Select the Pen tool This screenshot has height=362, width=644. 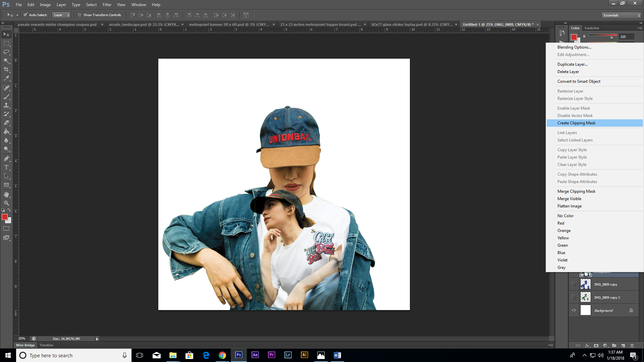pyautogui.click(x=6, y=158)
